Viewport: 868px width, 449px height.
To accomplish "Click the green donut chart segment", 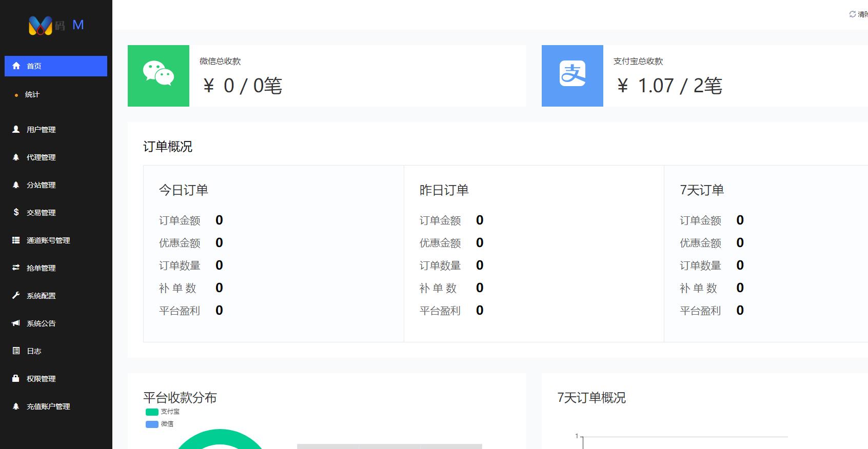I will click(x=220, y=436).
